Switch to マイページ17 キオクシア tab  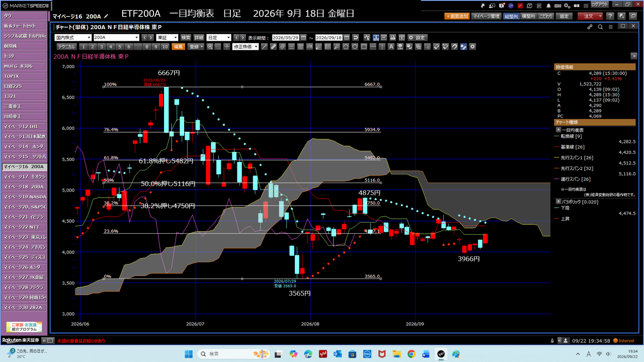(x=24, y=176)
